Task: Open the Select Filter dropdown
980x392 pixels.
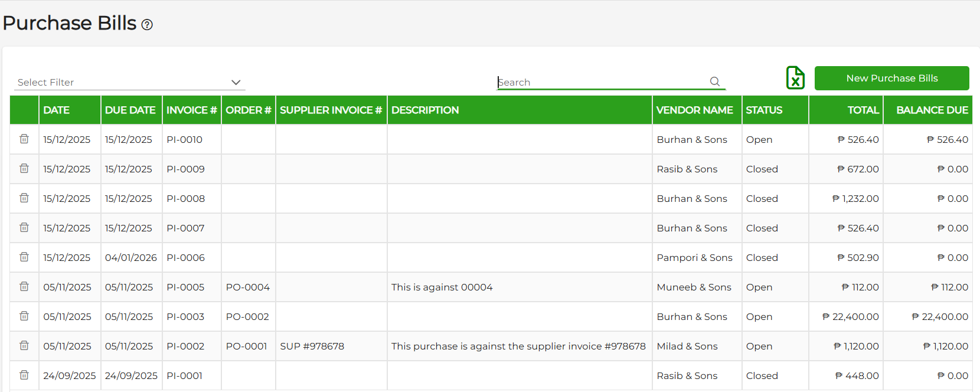Action: tap(129, 82)
